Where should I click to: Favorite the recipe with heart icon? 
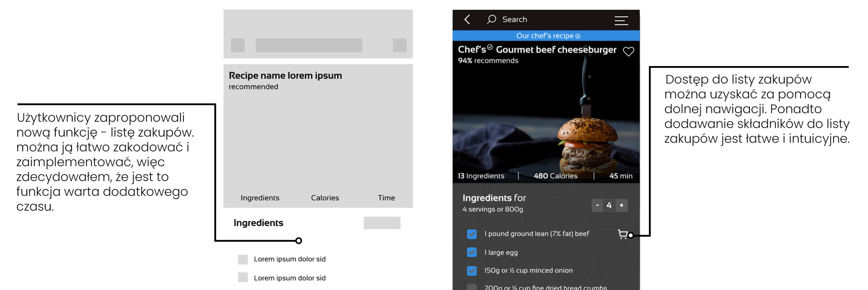[628, 51]
